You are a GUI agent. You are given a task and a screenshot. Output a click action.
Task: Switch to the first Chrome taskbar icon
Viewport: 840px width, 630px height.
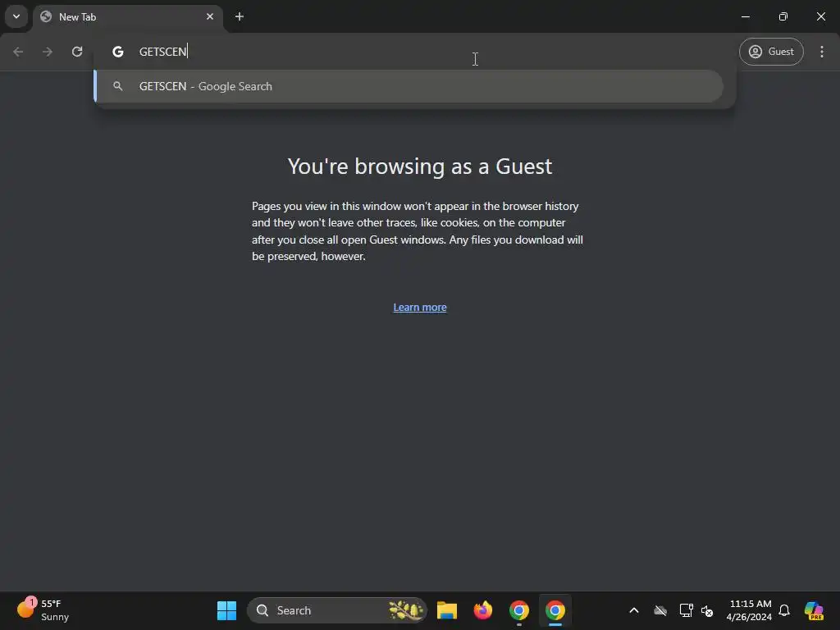coord(519,610)
